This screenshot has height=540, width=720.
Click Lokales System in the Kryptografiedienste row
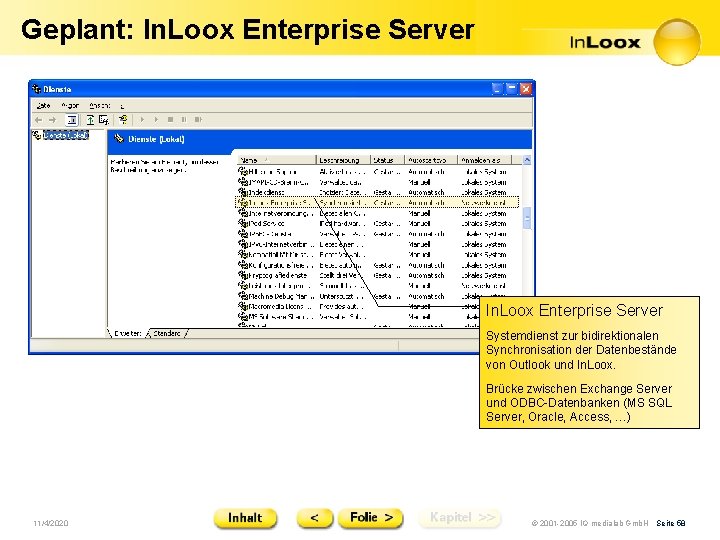(484, 275)
